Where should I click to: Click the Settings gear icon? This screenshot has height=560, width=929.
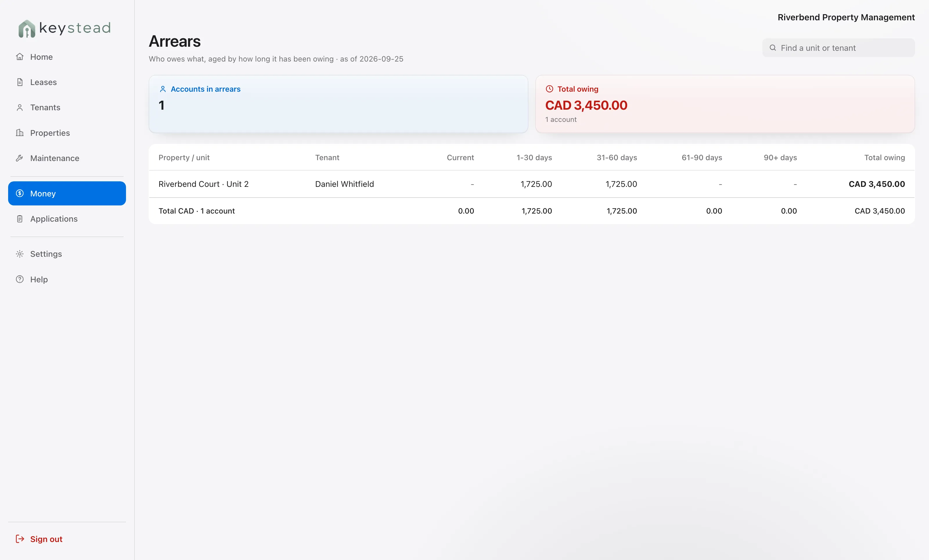[20, 254]
